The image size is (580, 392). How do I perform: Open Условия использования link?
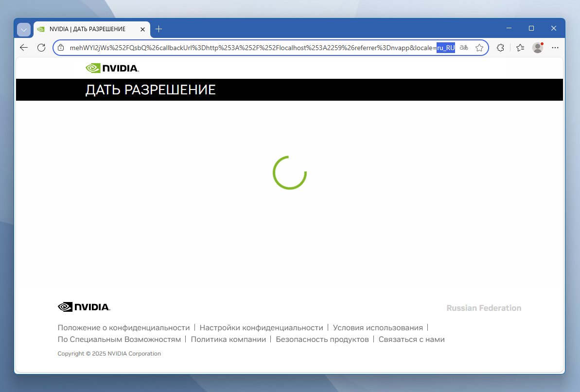tap(378, 328)
